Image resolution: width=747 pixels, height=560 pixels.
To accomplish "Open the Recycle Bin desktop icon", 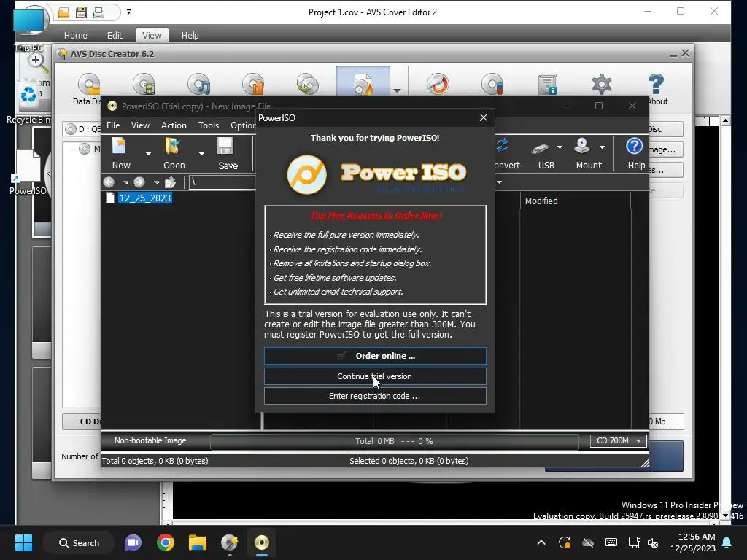I will [x=28, y=102].
